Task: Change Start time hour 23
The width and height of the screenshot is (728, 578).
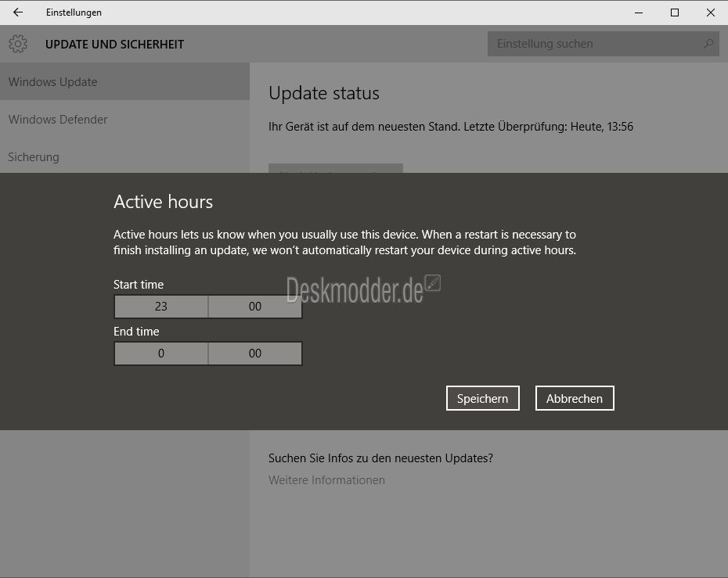Action: [161, 307]
